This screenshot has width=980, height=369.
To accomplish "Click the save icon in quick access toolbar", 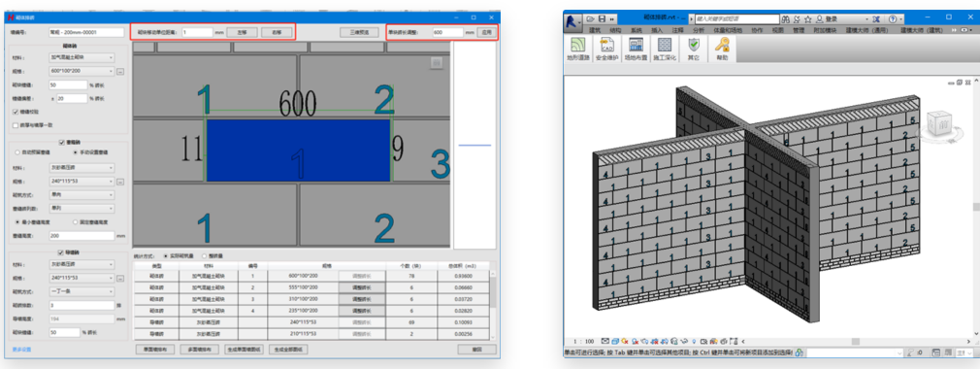I will [x=602, y=19].
